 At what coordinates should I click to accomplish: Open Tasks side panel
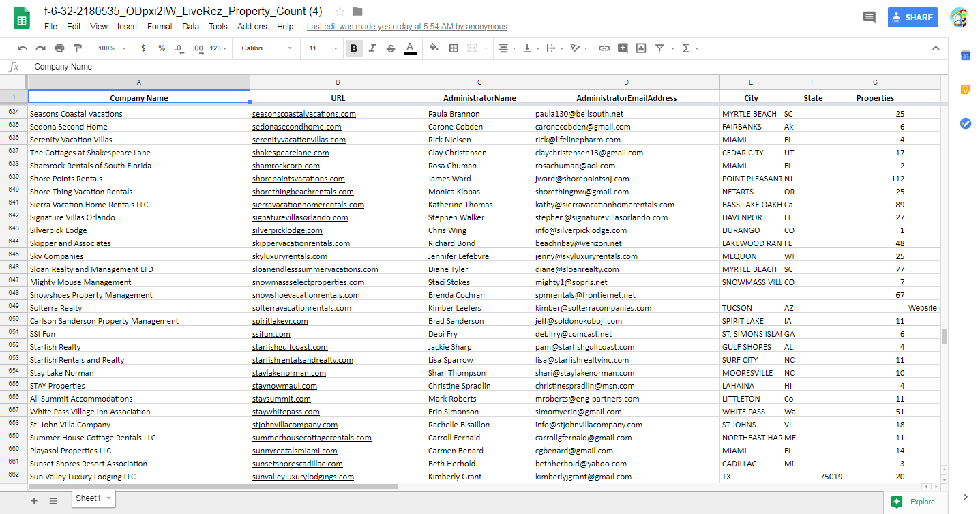(965, 123)
